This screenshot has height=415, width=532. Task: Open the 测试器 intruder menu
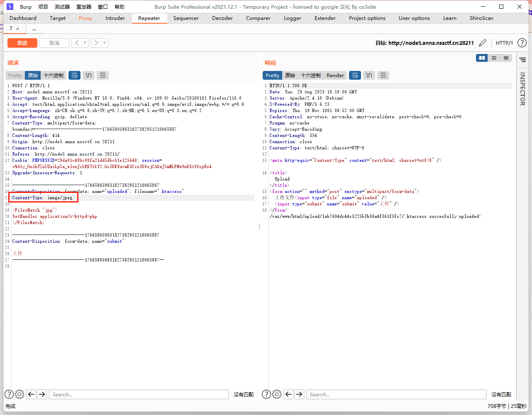pos(62,7)
